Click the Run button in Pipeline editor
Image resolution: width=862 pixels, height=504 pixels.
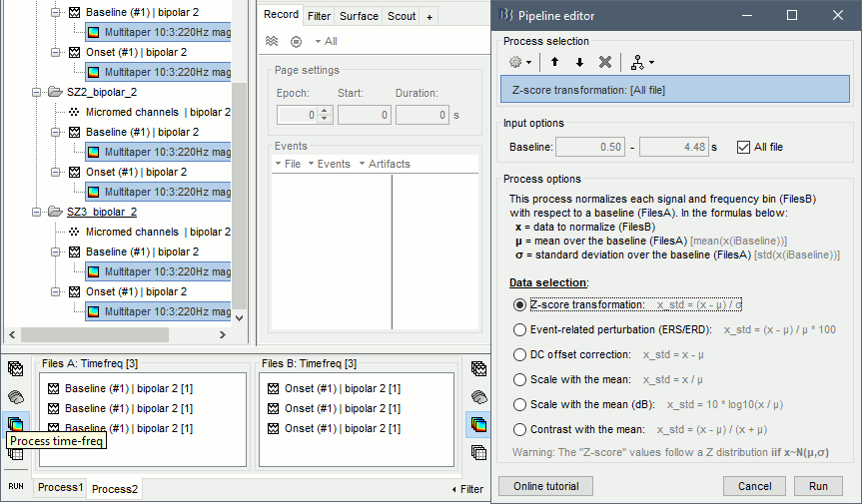818,486
